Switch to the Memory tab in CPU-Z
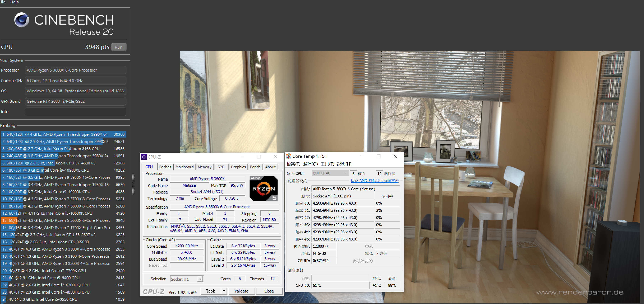Viewport: 644px width, 304px height. (204, 167)
